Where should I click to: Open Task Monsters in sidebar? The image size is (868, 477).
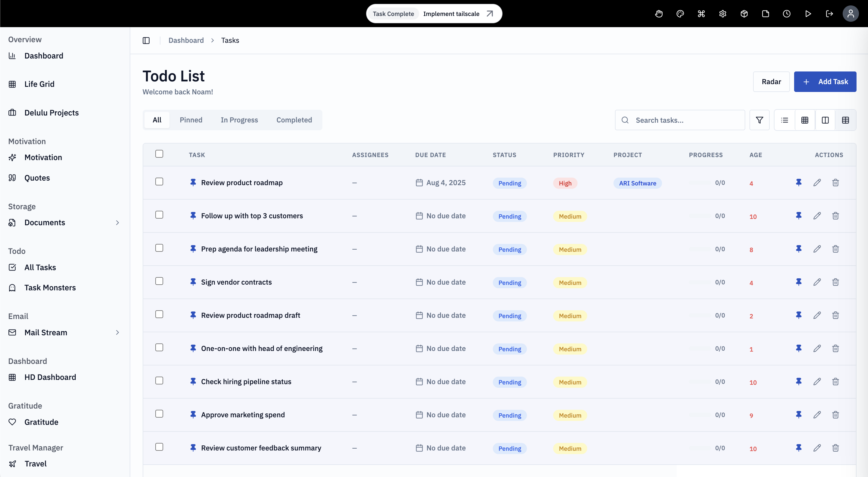click(x=50, y=288)
